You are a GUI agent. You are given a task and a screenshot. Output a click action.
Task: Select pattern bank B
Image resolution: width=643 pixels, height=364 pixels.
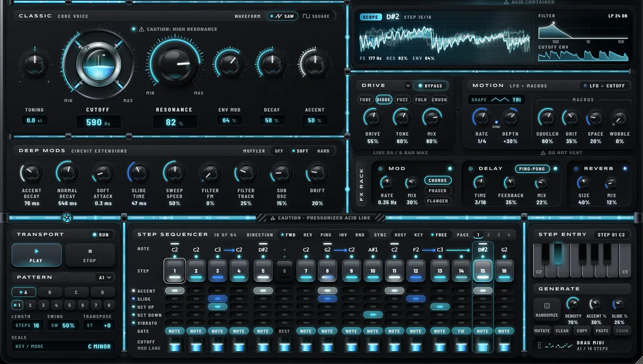coord(50,292)
